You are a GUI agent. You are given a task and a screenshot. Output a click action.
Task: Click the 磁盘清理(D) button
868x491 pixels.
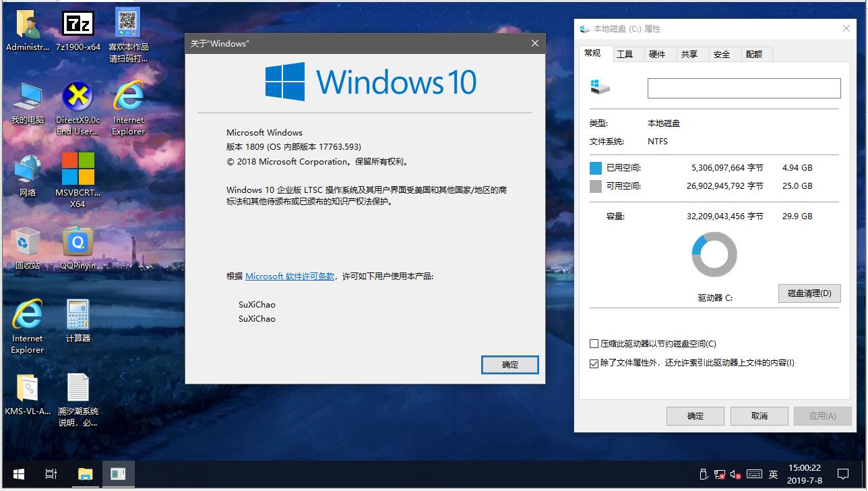(809, 293)
